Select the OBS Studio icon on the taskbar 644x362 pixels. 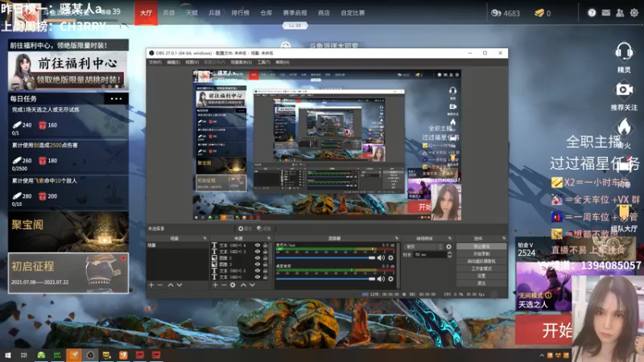pos(90,355)
